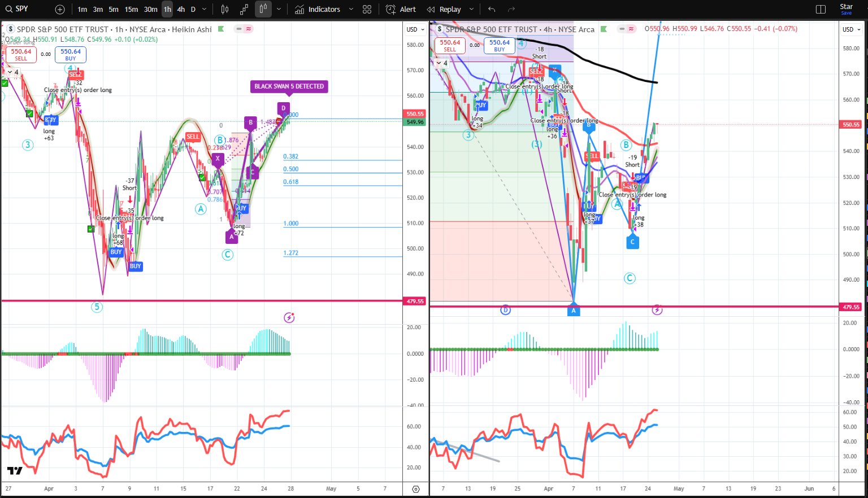Image resolution: width=868 pixels, height=498 pixels.
Task: Open the time axis settings gear icon
Action: pyautogui.click(x=416, y=489)
